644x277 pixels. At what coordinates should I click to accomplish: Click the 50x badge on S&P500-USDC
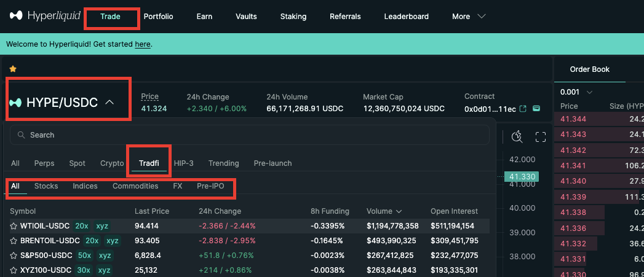(85, 256)
